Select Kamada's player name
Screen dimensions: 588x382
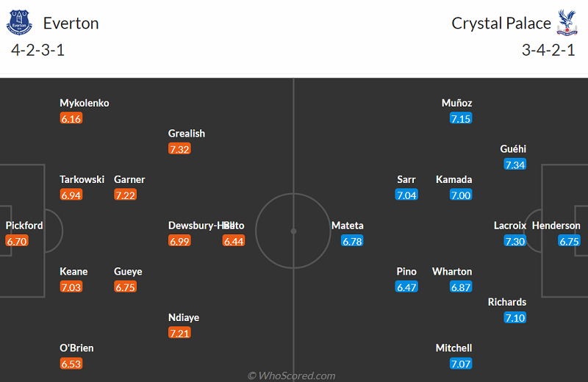click(453, 179)
